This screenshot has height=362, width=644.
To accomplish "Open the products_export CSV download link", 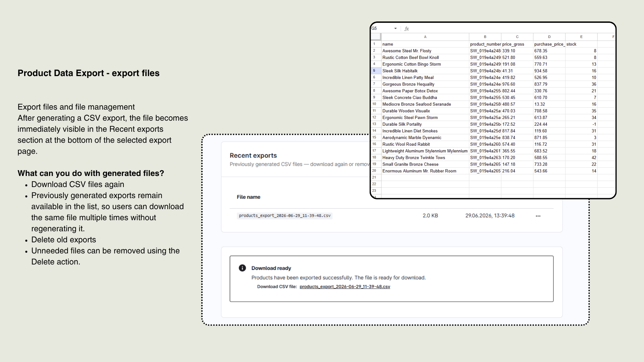I will (345, 287).
